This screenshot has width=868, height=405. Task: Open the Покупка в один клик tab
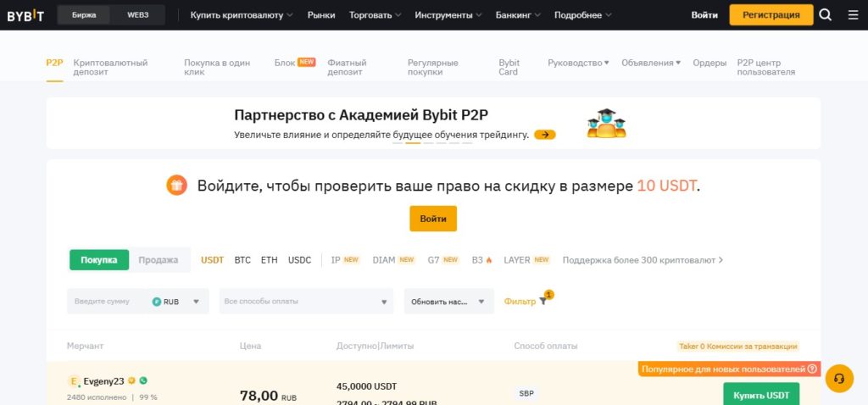(217, 68)
